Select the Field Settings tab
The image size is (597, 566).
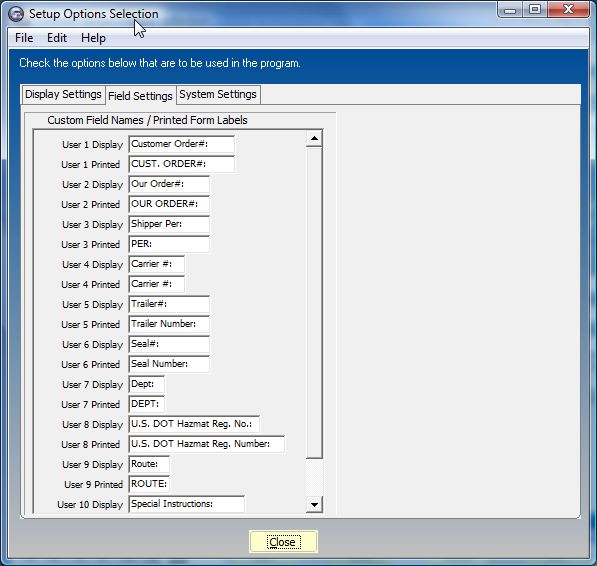pos(140,96)
